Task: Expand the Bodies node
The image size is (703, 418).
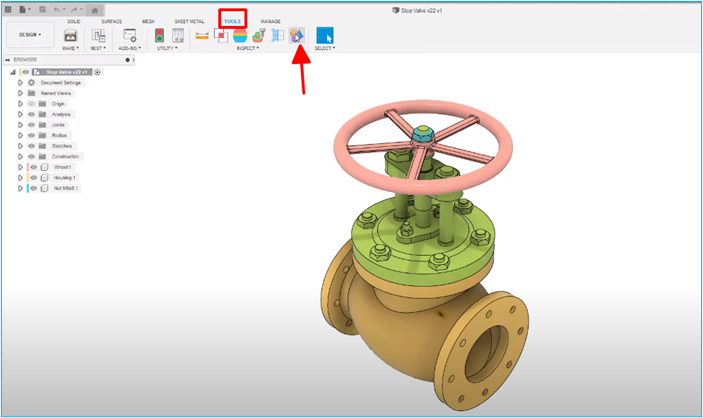Action: (20, 135)
